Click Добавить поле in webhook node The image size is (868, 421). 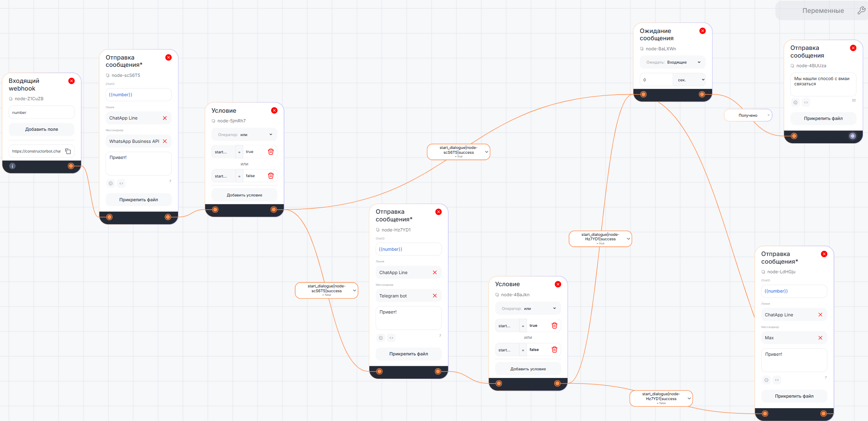coord(41,130)
